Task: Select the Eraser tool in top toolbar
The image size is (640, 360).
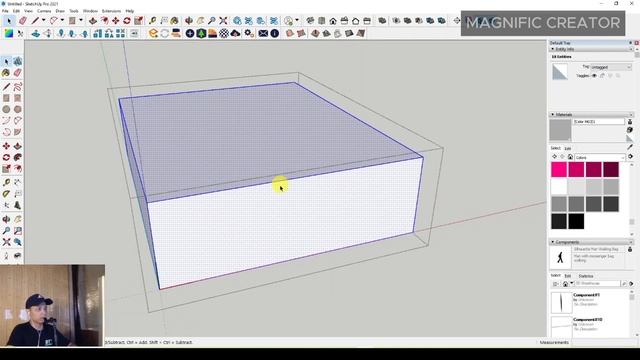Action: 23,20
